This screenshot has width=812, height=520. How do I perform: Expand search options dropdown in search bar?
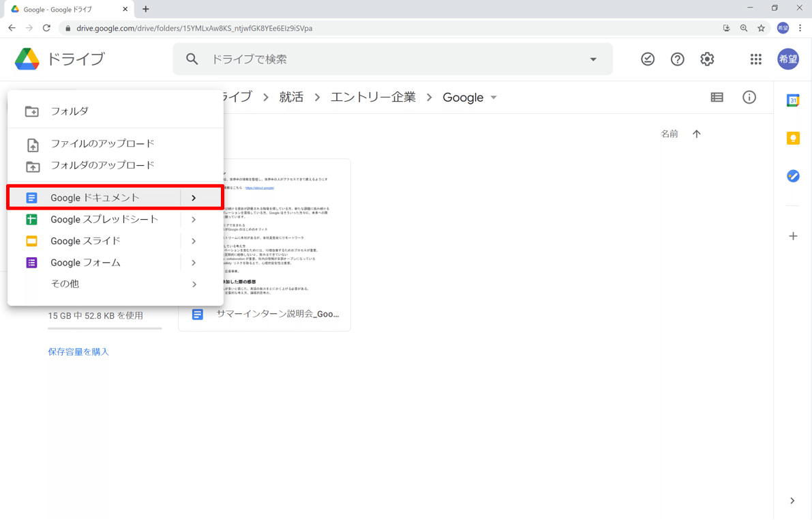tap(592, 59)
